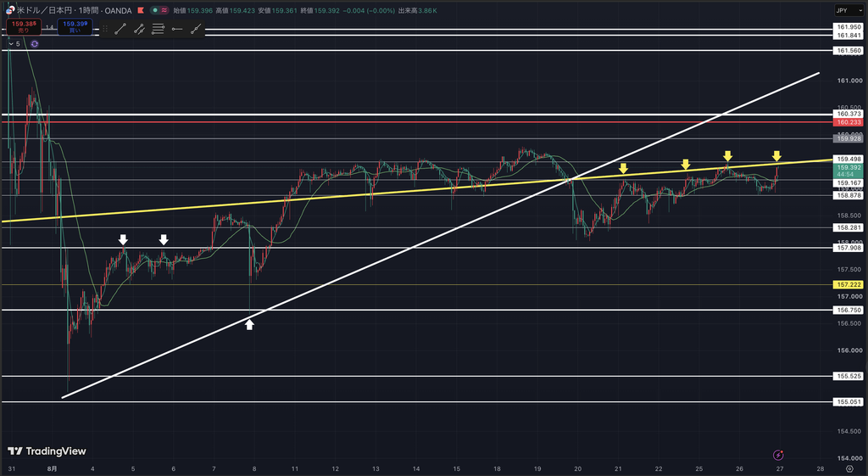This screenshot has width=868, height=476.
Task: Click the 161.560 price axis label
Action: tap(849, 50)
